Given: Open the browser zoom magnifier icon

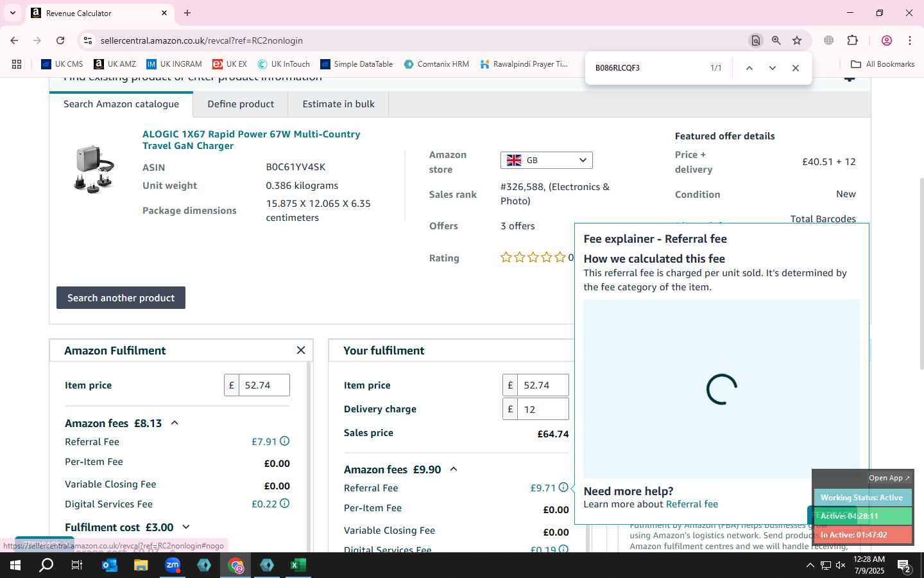Looking at the screenshot, I should tap(776, 40).
